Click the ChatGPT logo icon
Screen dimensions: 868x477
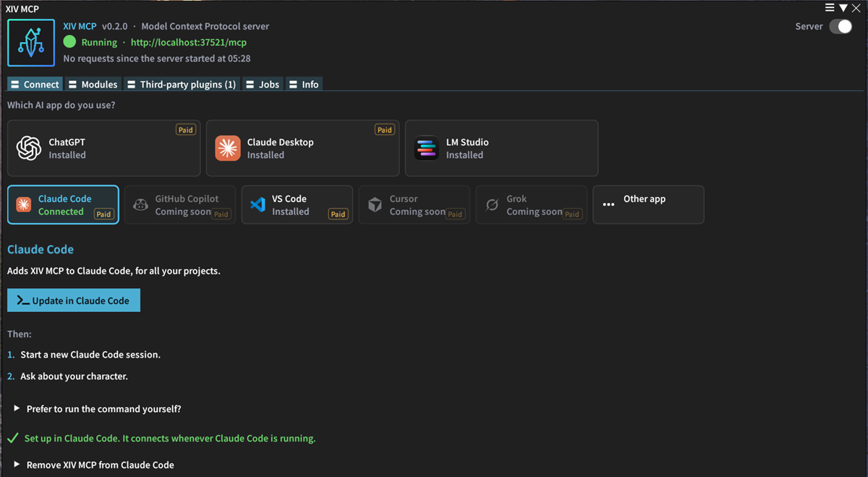(x=29, y=148)
